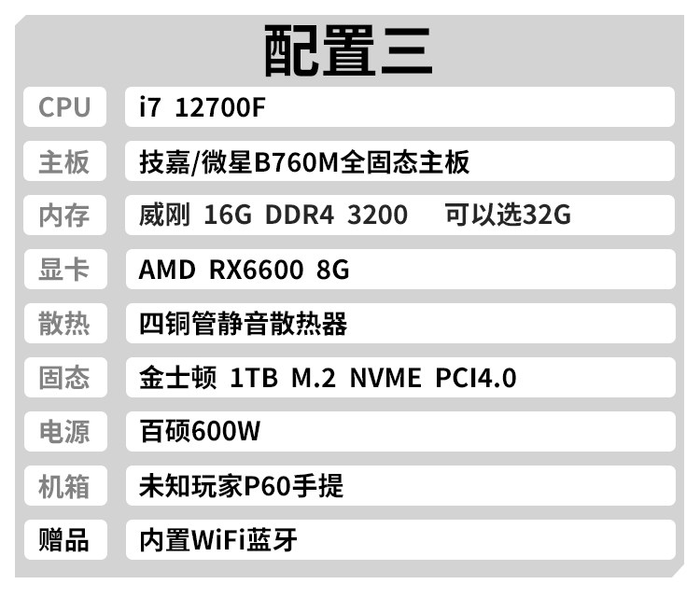This screenshot has height=598, width=700.
Task: Select the 内存 label
Action: coord(64,216)
